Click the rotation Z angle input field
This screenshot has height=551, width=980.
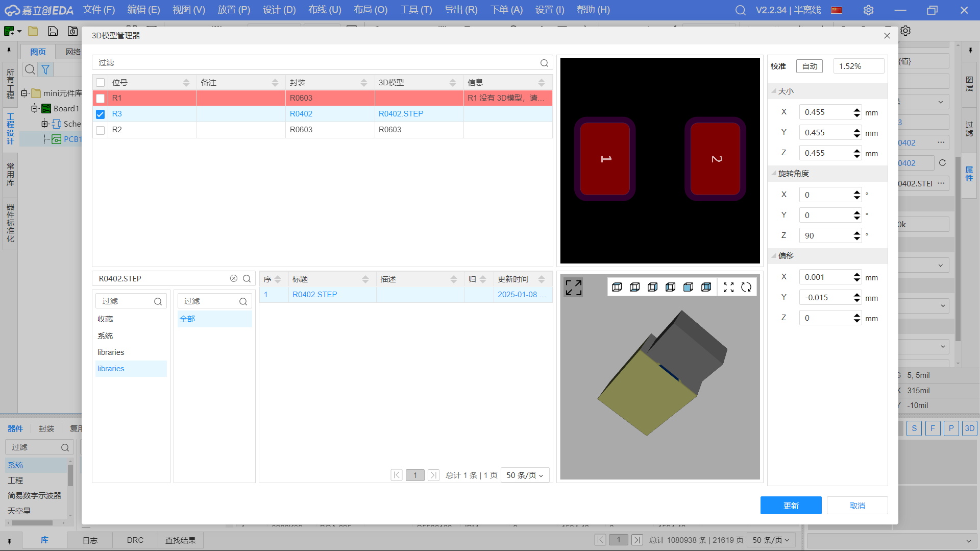(x=825, y=235)
